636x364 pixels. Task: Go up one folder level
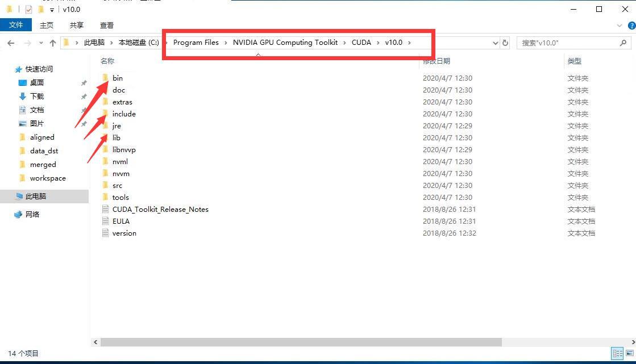click(53, 43)
